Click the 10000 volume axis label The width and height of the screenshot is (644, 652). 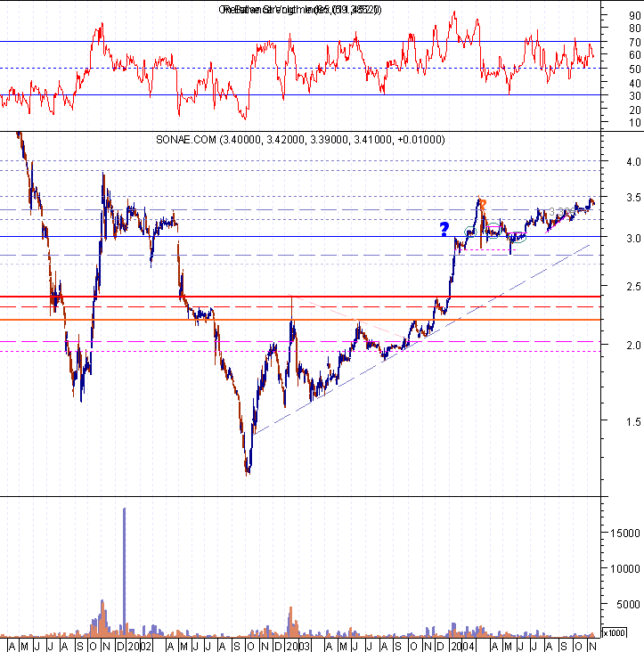(625, 569)
